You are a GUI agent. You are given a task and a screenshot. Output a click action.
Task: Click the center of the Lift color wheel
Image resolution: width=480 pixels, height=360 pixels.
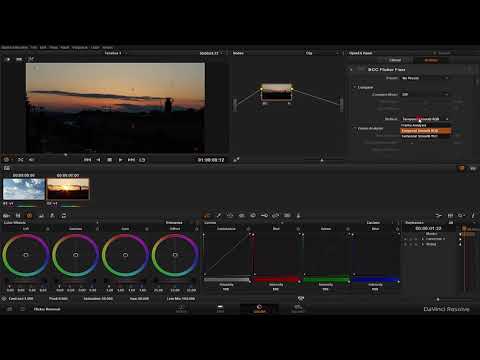26,255
